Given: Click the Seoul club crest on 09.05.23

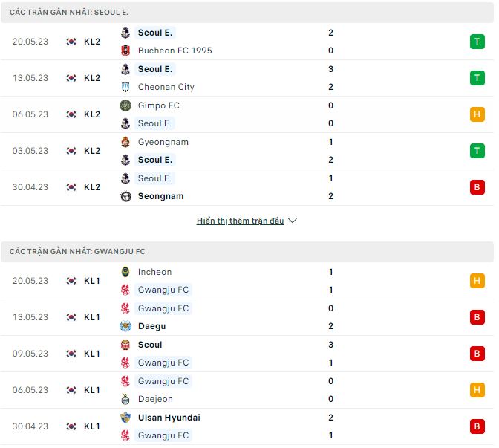Looking at the screenshot, I should click(125, 345).
